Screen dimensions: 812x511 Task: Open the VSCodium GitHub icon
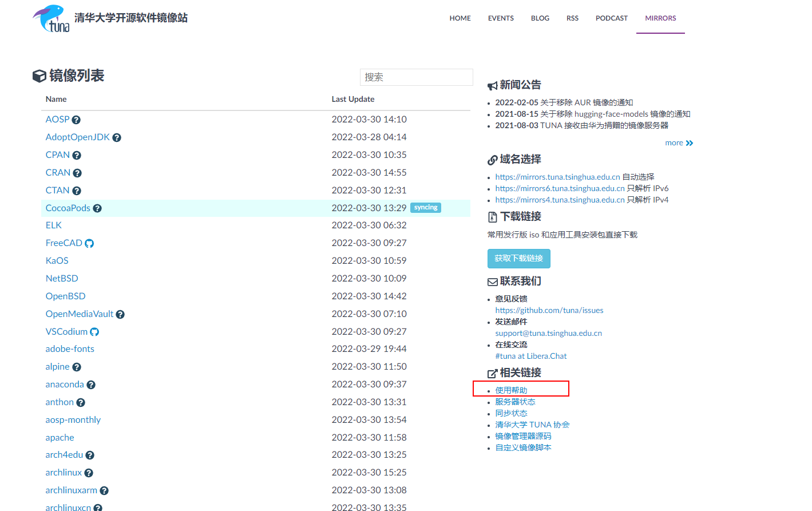(x=94, y=332)
